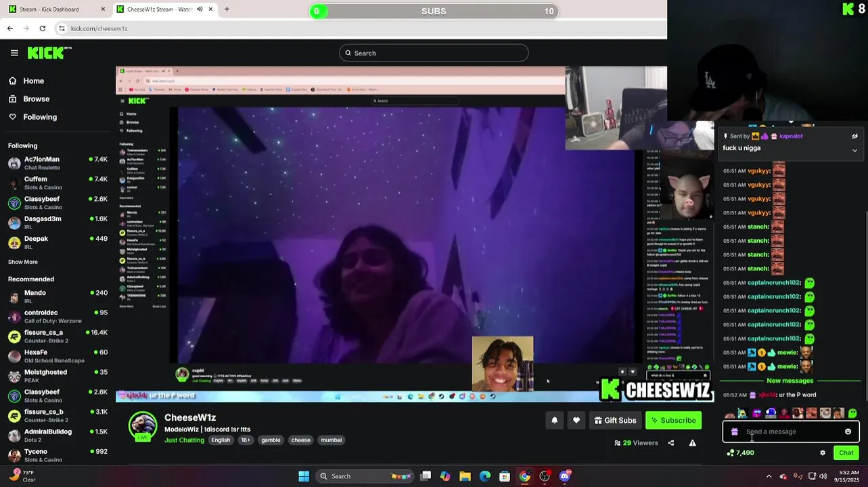Collapse the pinned message chevron

(x=854, y=150)
